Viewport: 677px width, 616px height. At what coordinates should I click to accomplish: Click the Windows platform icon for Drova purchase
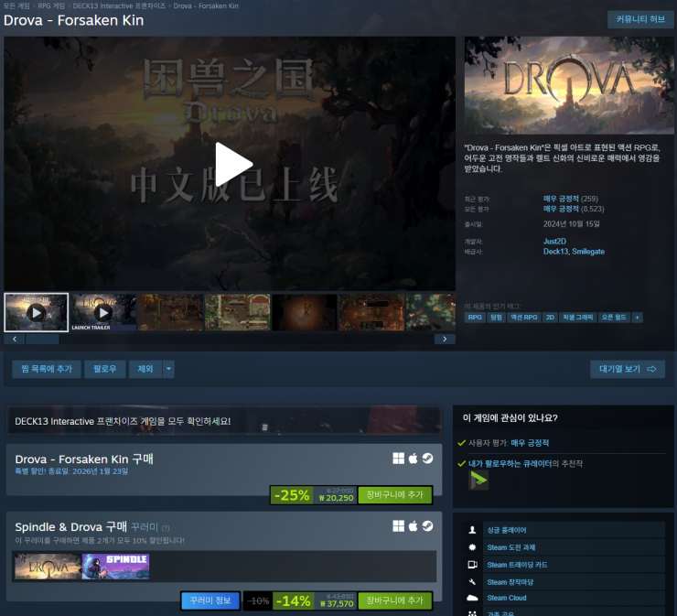tap(398, 459)
